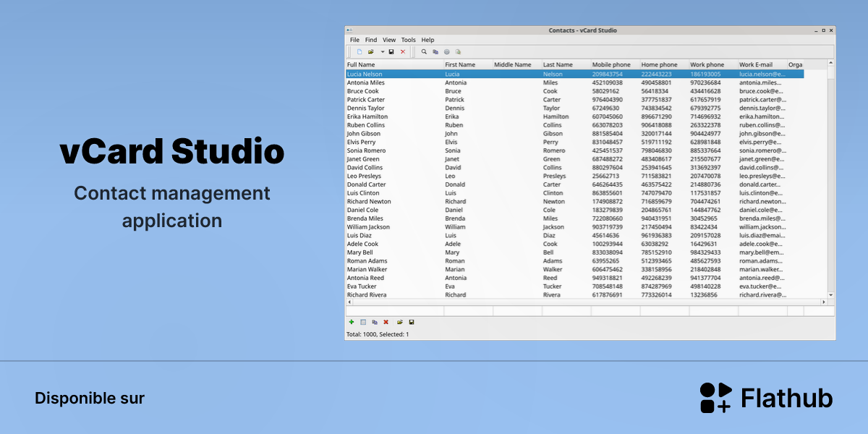This screenshot has width=868, height=434.
Task: Click the Total: 1000, Selected: 1 status text
Action: click(x=378, y=334)
